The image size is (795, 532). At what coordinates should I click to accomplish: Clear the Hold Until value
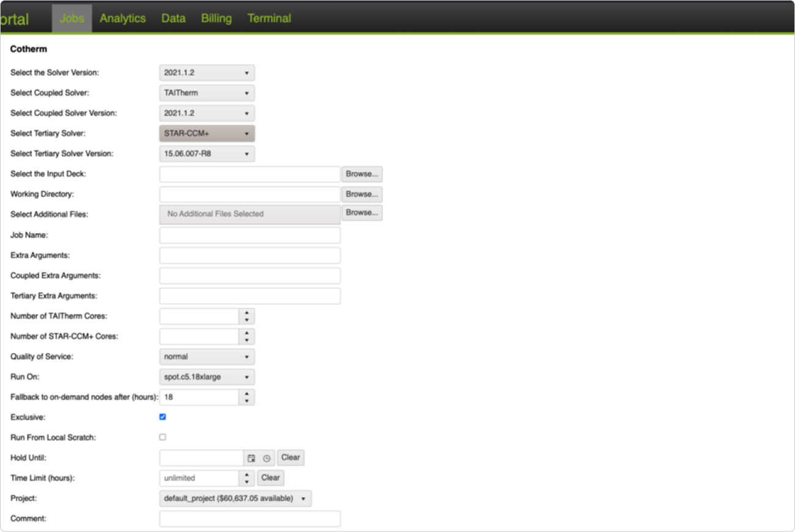291,457
